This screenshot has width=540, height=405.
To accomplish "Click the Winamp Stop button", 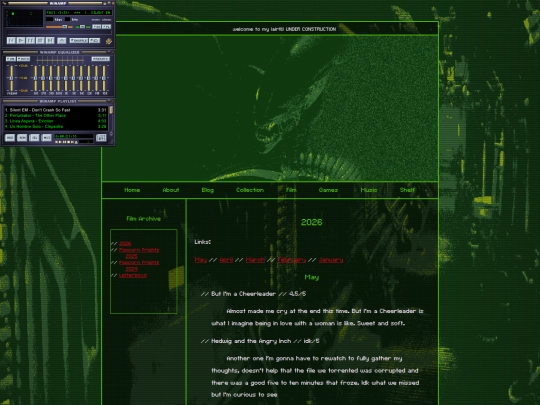I will click(40, 41).
